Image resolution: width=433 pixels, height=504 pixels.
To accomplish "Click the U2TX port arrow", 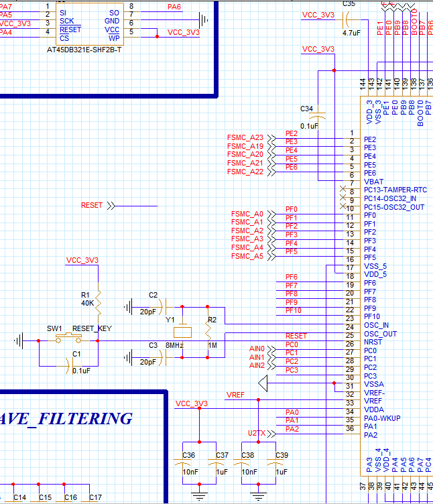I will coord(272,434).
